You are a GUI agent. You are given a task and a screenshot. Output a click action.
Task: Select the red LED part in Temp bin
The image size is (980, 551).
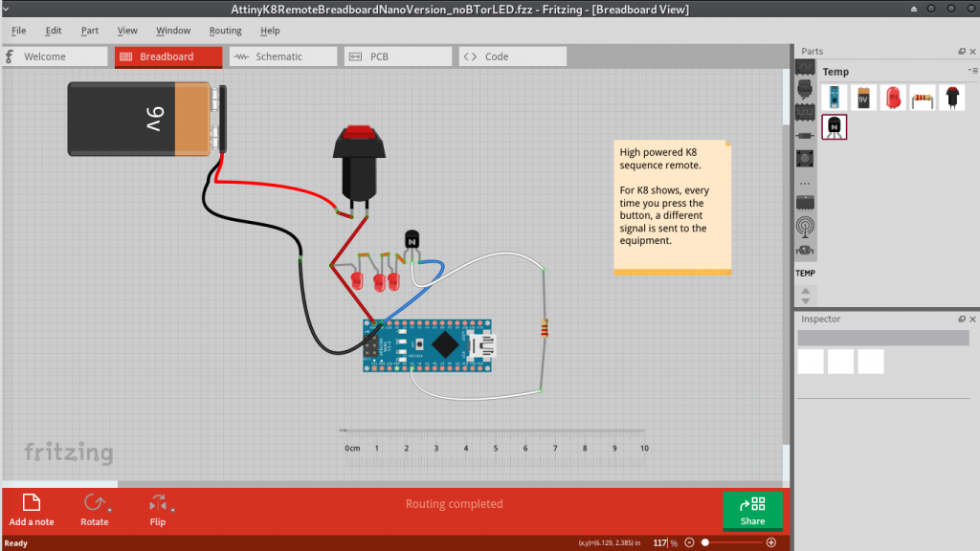pos(893,98)
